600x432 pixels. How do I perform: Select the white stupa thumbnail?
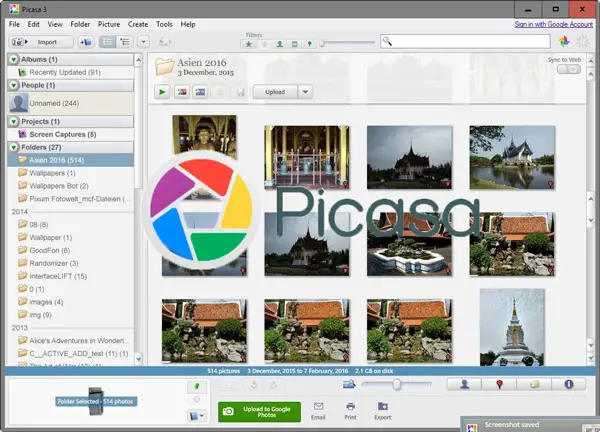point(512,327)
